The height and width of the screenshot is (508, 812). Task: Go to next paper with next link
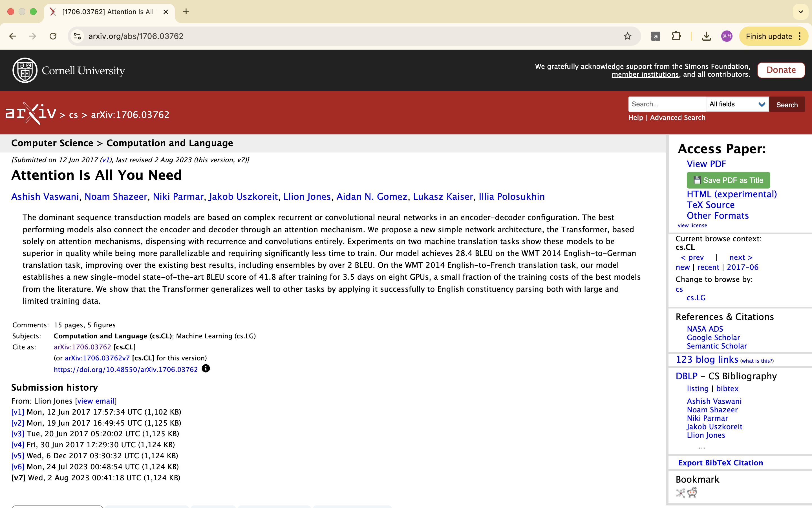pos(741,257)
